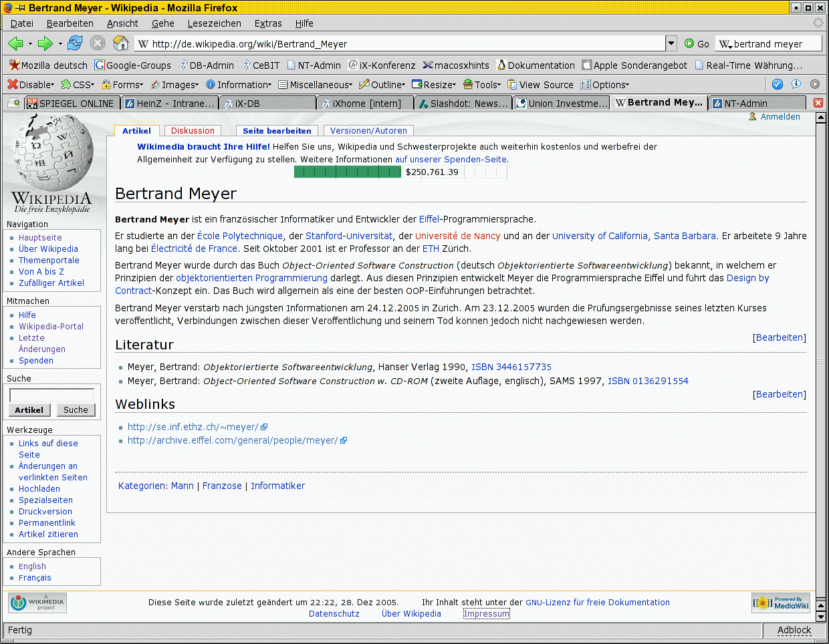Viewport: 829px width, 644px height.
Task: Open the back button history dropdown
Action: coord(30,44)
